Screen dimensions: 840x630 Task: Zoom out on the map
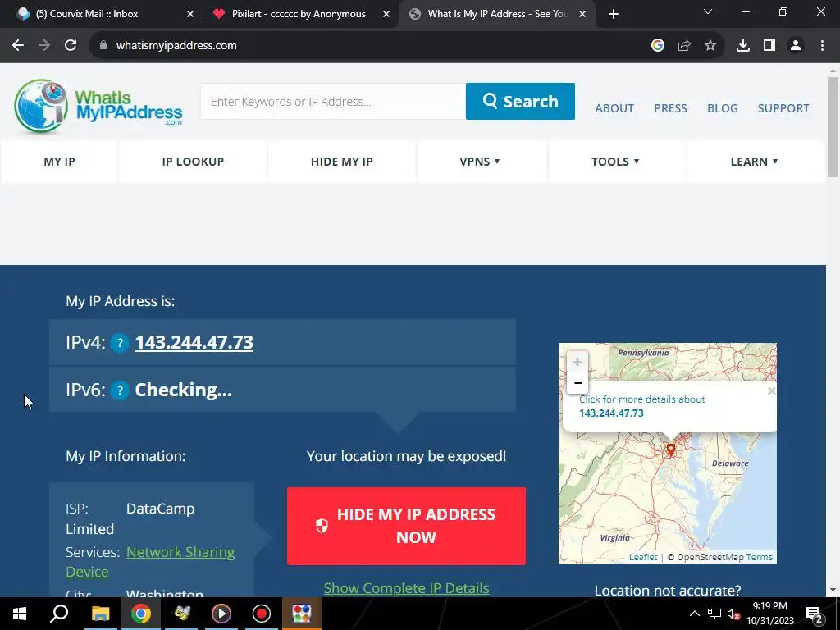tap(577, 383)
